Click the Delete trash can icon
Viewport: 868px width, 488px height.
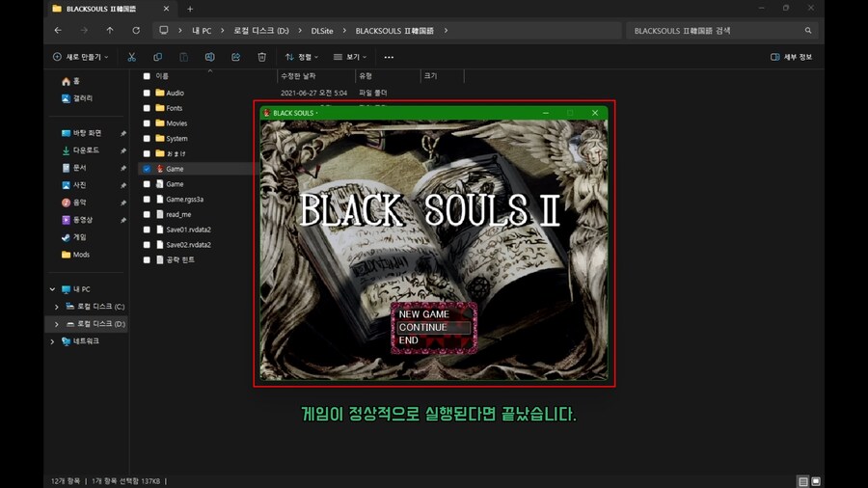(261, 57)
